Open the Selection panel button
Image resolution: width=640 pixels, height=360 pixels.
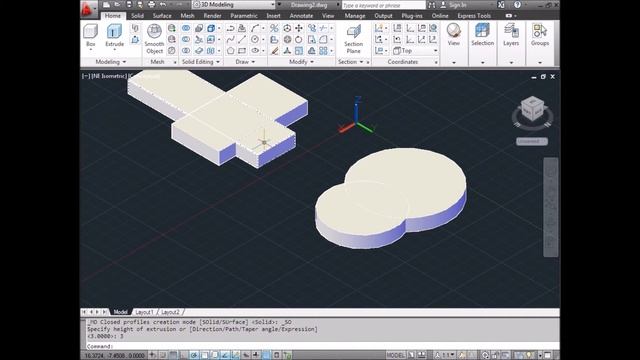pyautogui.click(x=482, y=35)
